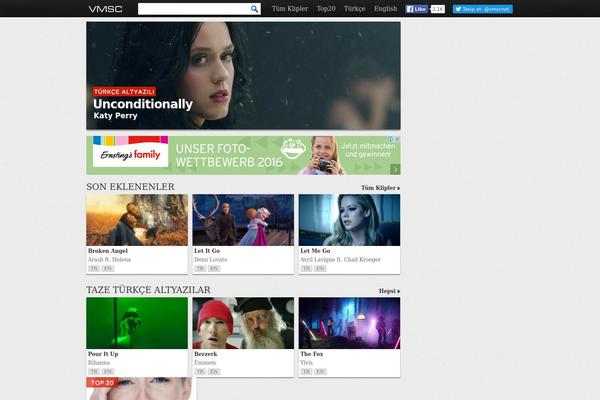
Task: Click the Türkçe Altyazılı red label
Action: click(124, 91)
